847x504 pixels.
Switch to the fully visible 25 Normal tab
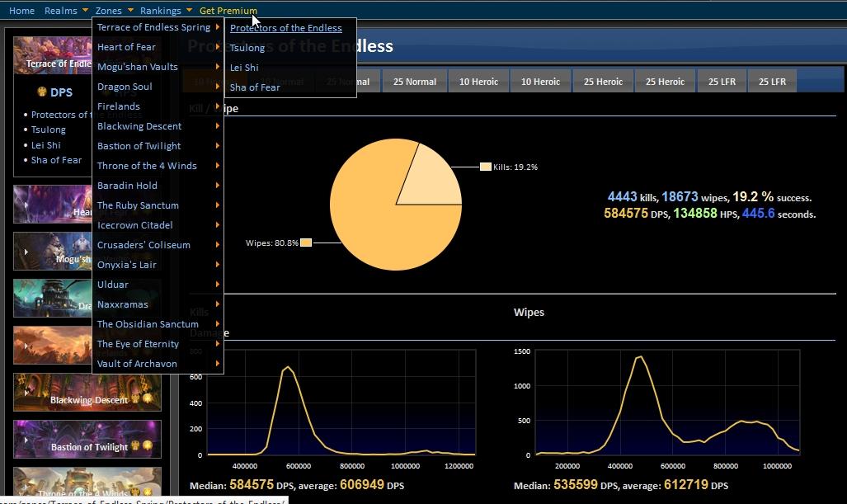coord(414,82)
